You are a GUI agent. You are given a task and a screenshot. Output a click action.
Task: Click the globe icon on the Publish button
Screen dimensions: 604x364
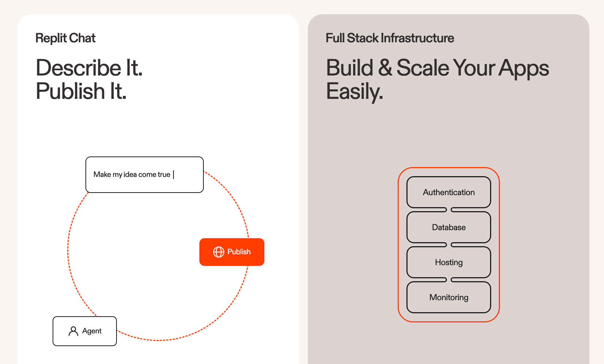(x=218, y=252)
